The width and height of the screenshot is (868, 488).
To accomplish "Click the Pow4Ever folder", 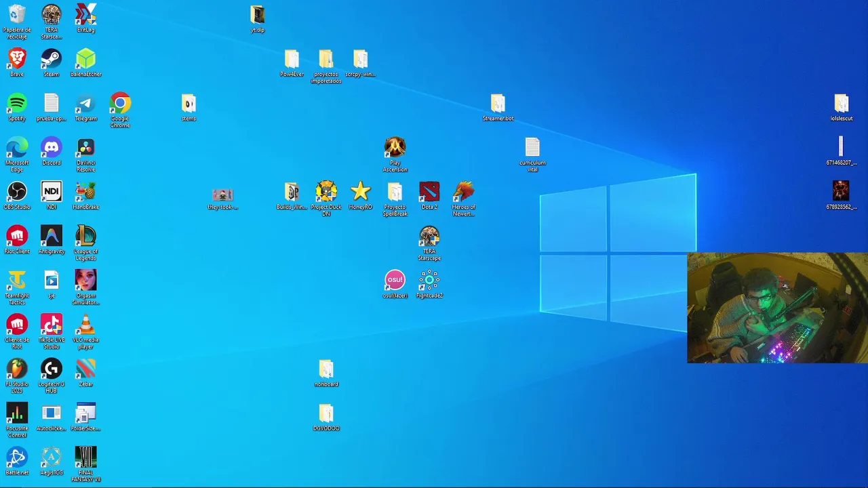I will point(292,59).
